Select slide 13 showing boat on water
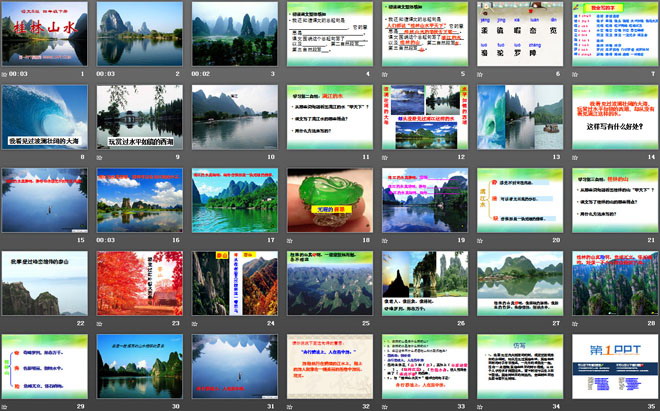Viewport: 660px width, 411px height. pyautogui.click(x=519, y=117)
